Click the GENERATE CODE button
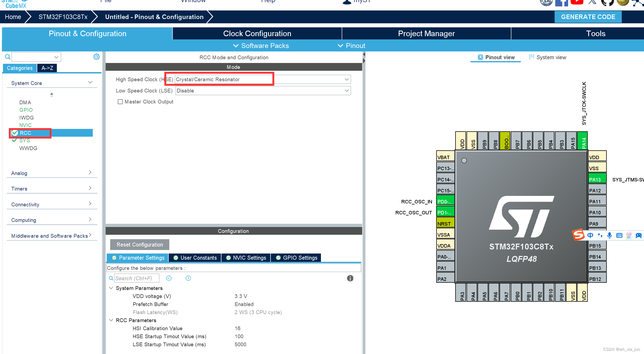Image resolution: width=644 pixels, height=354 pixels. pyautogui.click(x=588, y=17)
